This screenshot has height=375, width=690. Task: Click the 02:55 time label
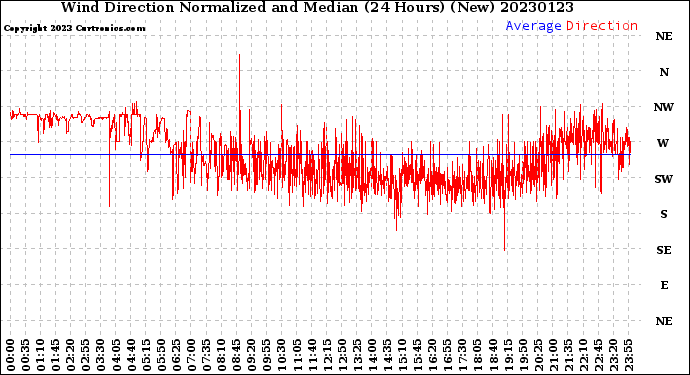pos(86,356)
